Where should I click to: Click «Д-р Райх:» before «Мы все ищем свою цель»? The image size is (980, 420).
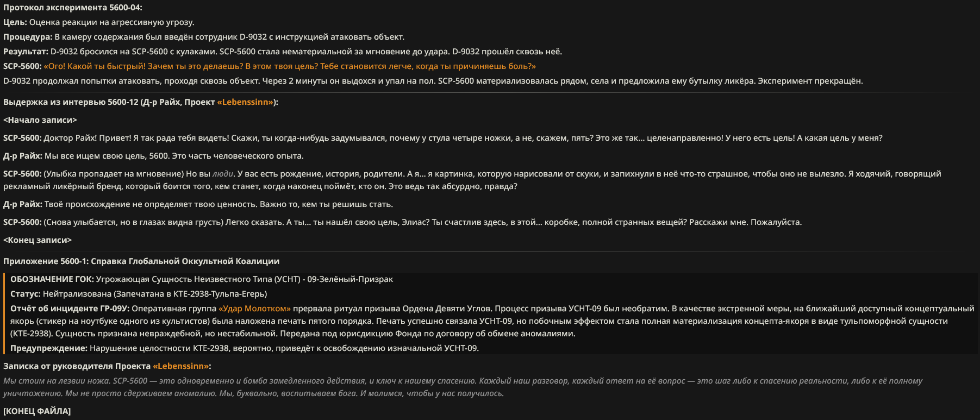pos(23,156)
